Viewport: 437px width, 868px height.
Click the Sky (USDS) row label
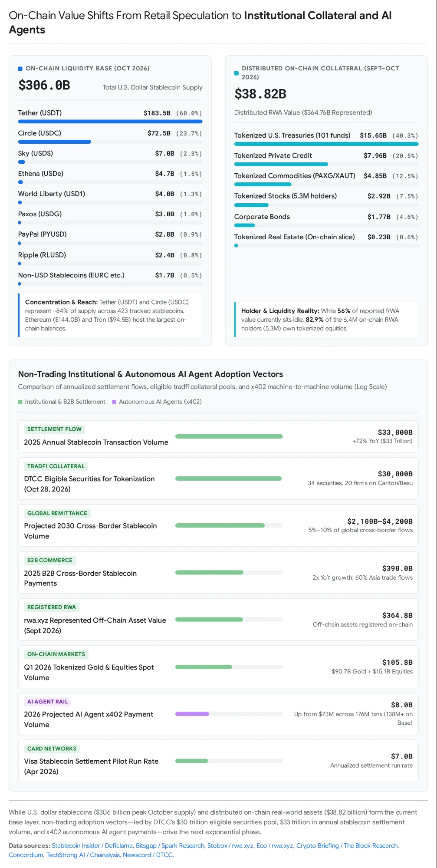click(x=36, y=153)
